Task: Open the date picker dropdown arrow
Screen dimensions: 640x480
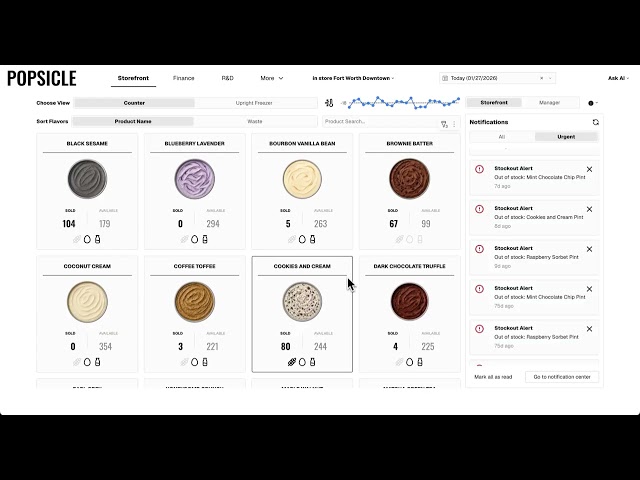Action: [x=550, y=78]
